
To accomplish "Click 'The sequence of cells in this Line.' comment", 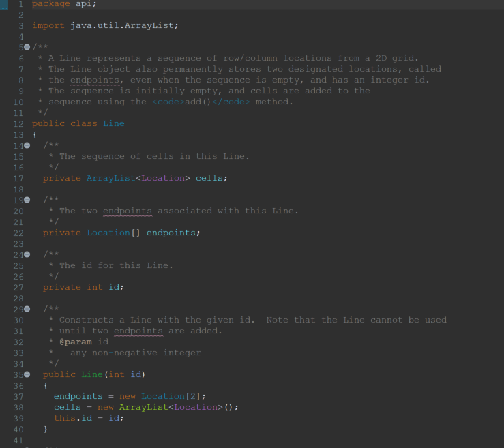I will (154, 157).
